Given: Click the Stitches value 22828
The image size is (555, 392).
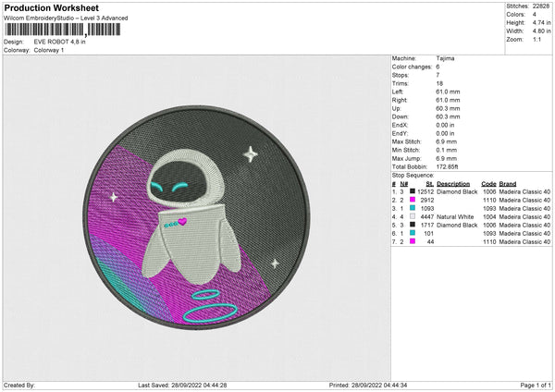Looking at the screenshot, I should coord(541,6).
